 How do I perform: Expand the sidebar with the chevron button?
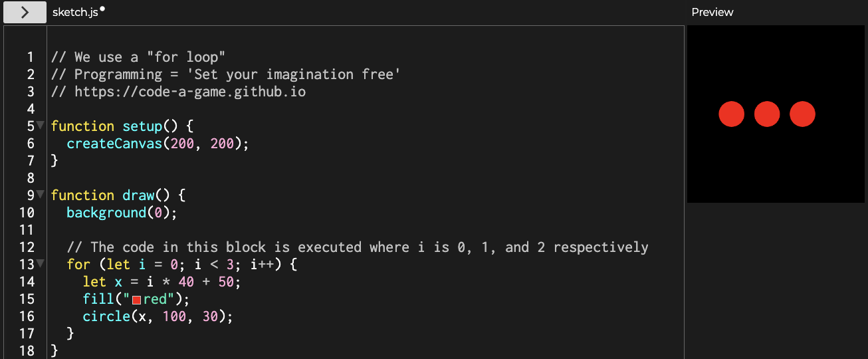(x=25, y=12)
